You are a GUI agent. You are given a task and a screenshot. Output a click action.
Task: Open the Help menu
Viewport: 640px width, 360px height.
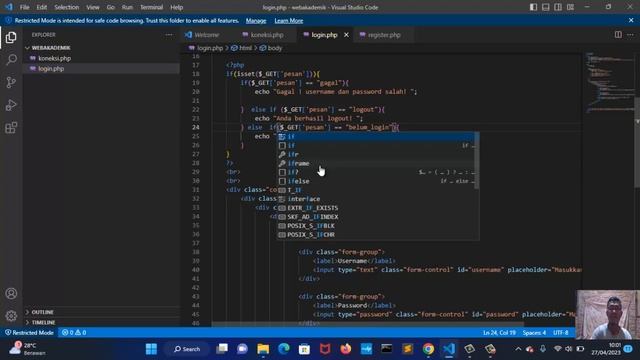[x=176, y=7]
